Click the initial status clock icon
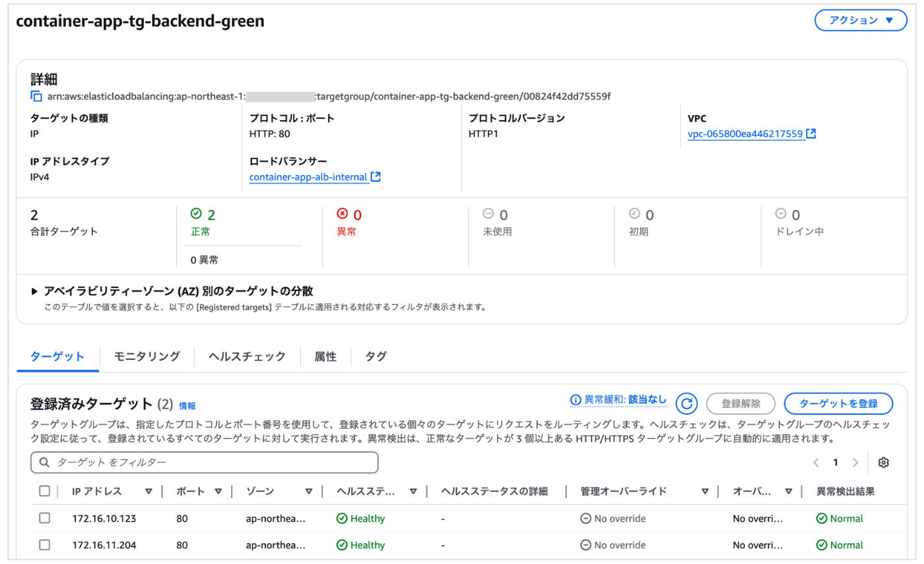 (635, 213)
